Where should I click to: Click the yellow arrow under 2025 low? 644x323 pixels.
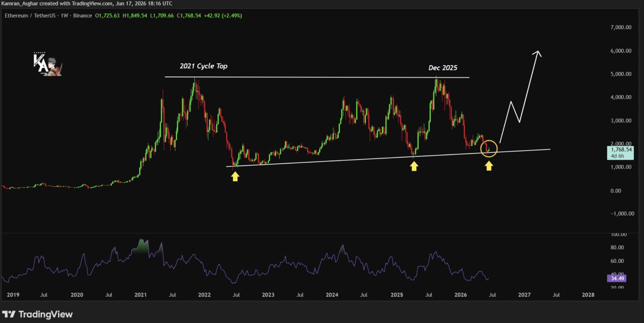pos(414,166)
